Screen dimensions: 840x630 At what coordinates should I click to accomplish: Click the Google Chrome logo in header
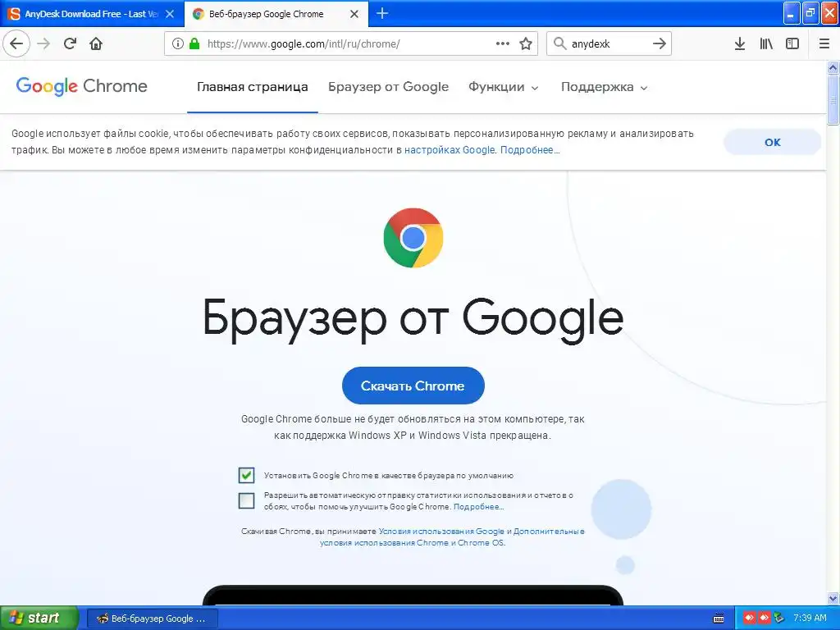pyautogui.click(x=81, y=86)
